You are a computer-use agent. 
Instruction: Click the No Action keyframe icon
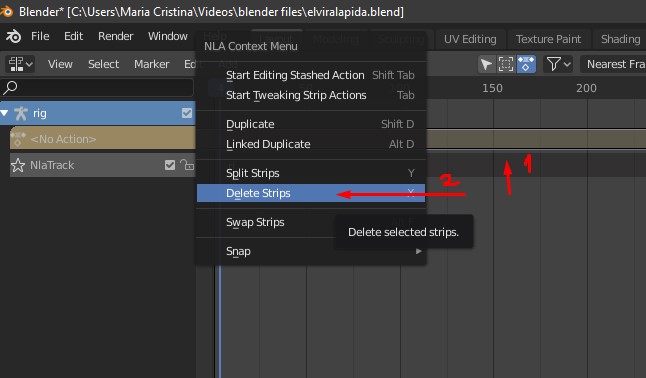(x=18, y=139)
